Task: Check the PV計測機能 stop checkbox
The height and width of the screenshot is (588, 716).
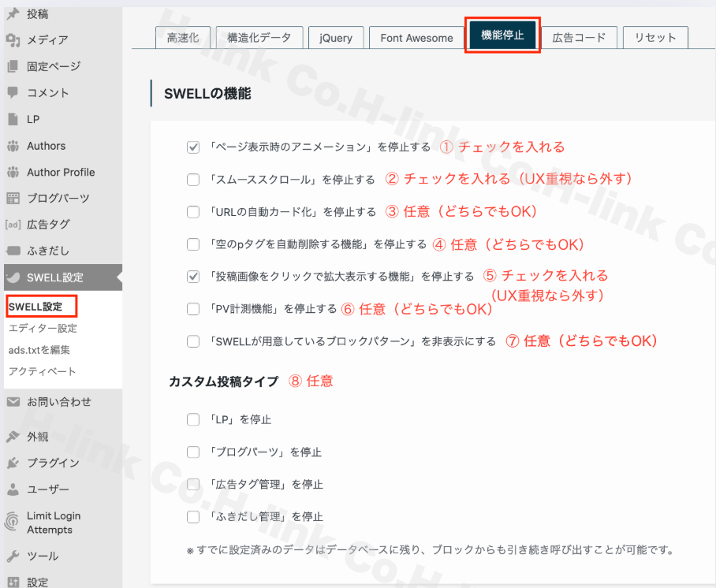Action: click(x=193, y=309)
